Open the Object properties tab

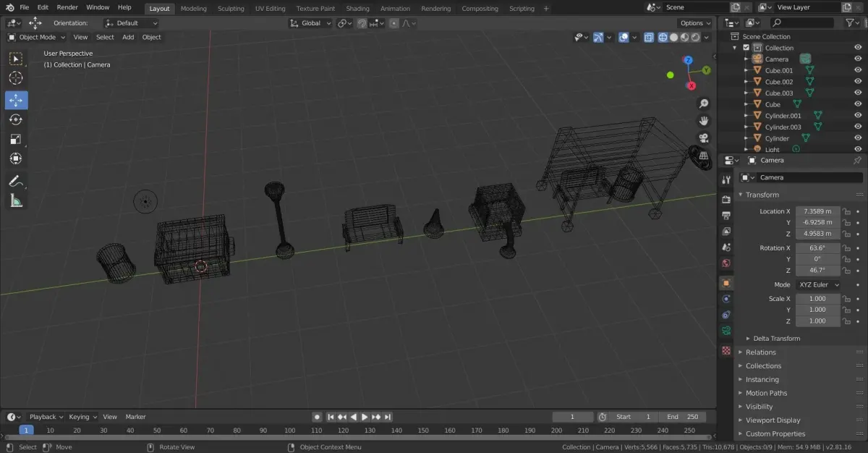click(726, 283)
